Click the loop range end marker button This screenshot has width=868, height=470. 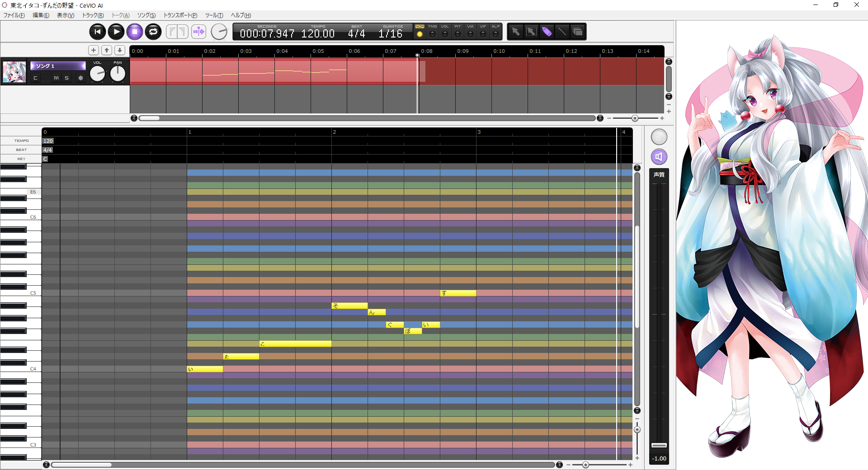[183, 32]
